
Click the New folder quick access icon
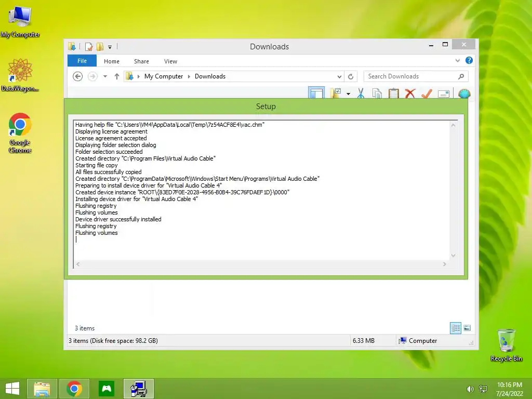(100, 46)
